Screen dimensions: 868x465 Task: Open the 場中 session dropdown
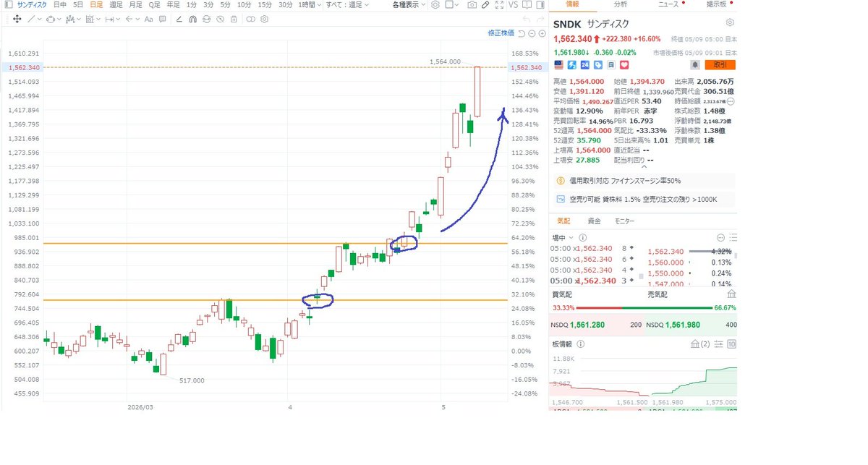(562, 237)
